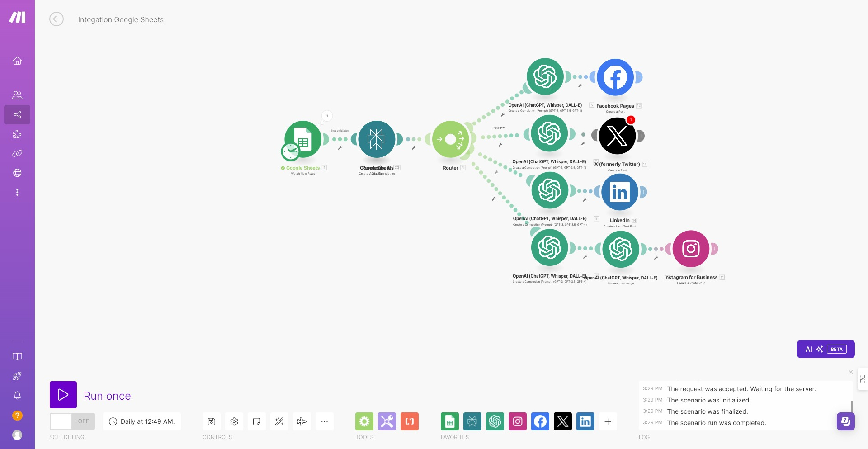Open the purple chat support widget
This screenshot has width=868, height=449.
846,421
